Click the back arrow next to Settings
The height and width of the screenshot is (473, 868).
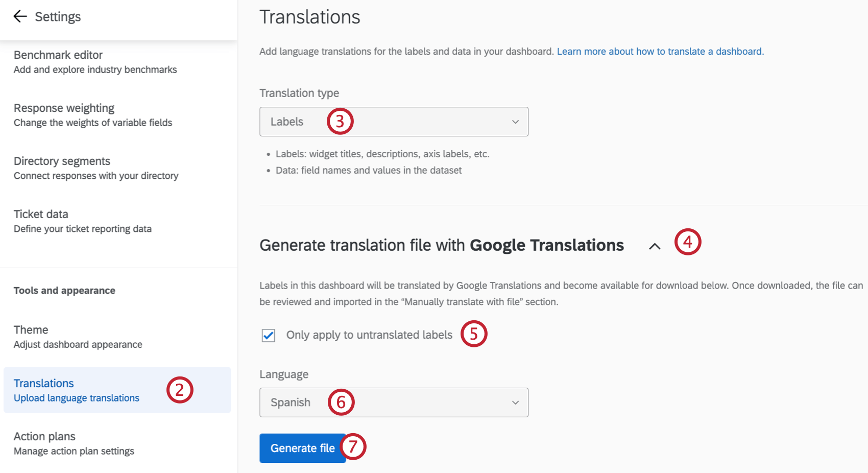20,16
